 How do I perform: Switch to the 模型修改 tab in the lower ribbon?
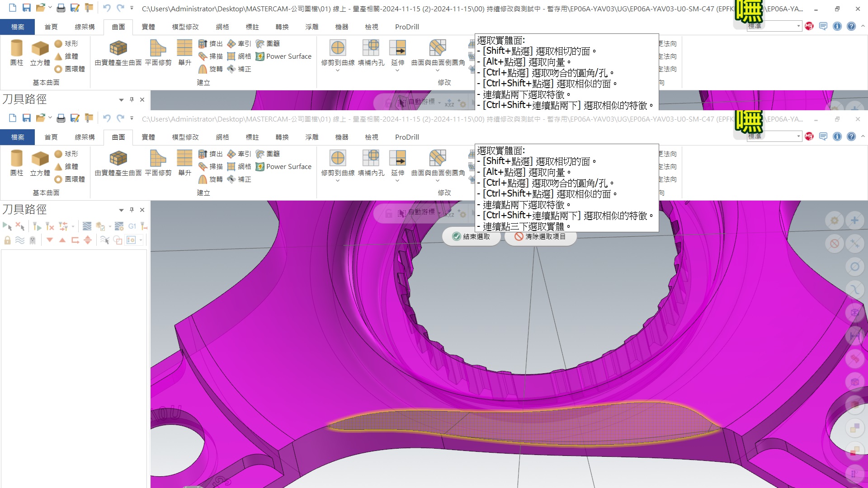185,137
